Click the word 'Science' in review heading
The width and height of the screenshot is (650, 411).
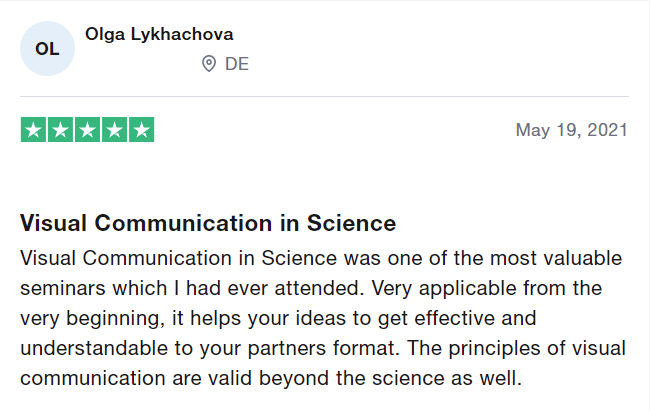tap(352, 223)
